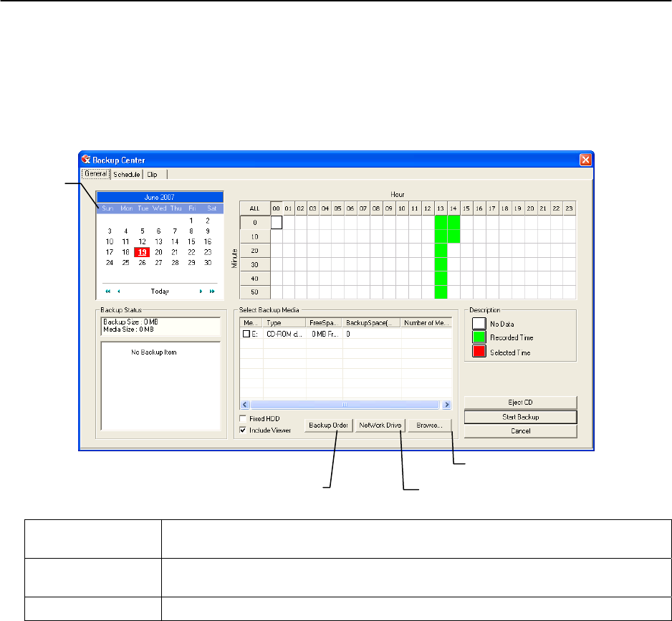
Task: Click the Today label in calendar
Action: click(x=160, y=292)
